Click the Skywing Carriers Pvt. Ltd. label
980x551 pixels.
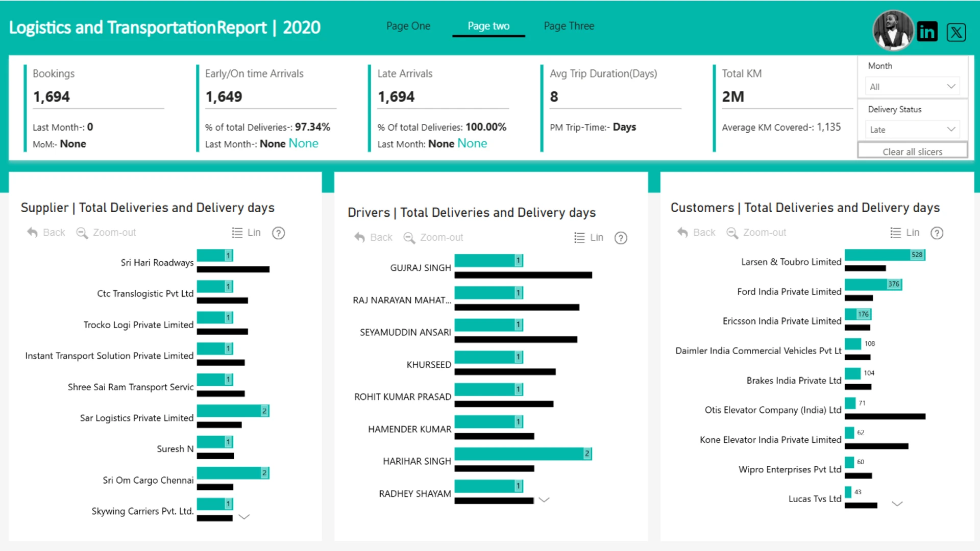143,511
